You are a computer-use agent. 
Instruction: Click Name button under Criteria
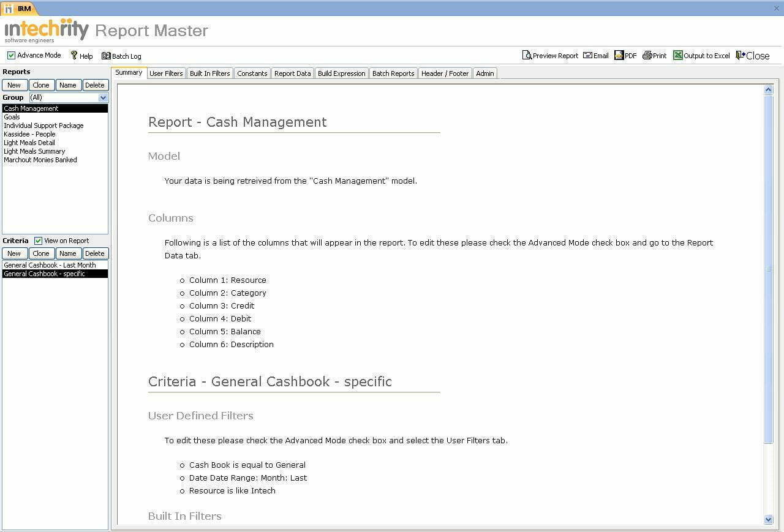[x=68, y=253]
